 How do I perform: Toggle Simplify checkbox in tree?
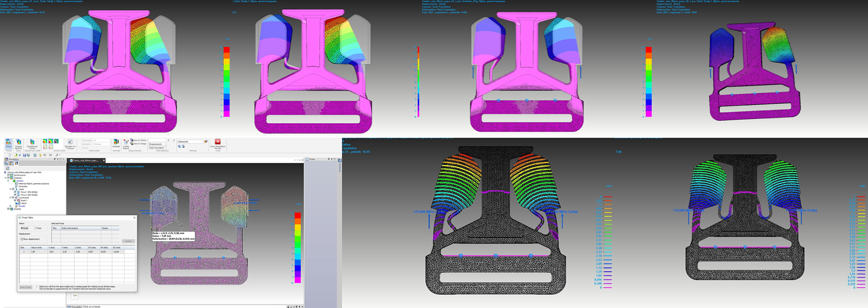point(8,208)
